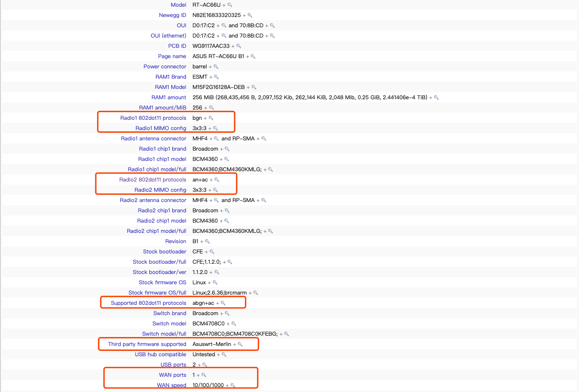Select the RP-SMA value in the Radio1 antenna connector row
The image size is (579, 392).
[244, 139]
